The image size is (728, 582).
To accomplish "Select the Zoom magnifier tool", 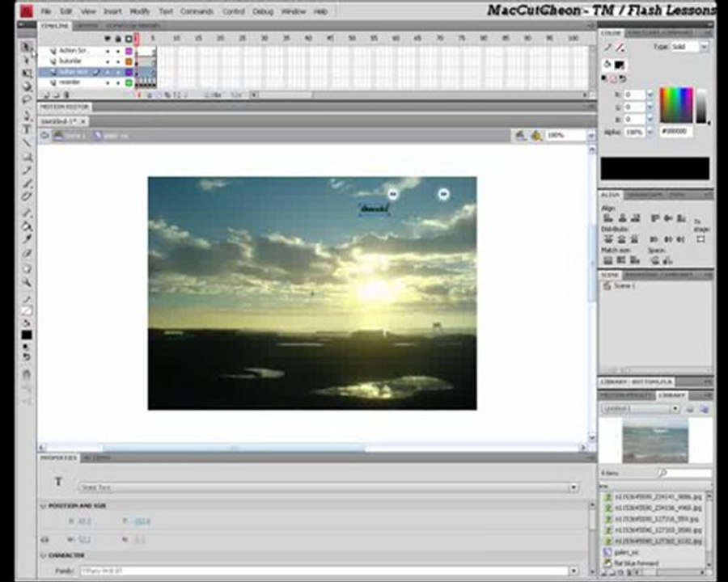I will click(27, 282).
